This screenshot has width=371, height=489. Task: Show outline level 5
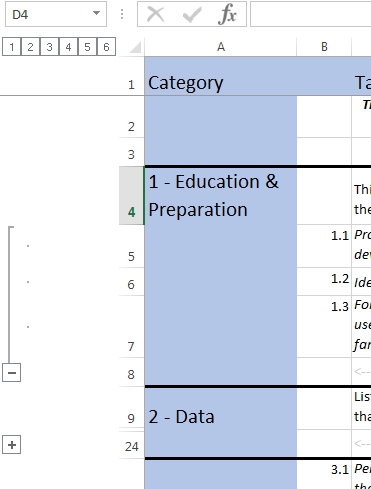(87, 47)
